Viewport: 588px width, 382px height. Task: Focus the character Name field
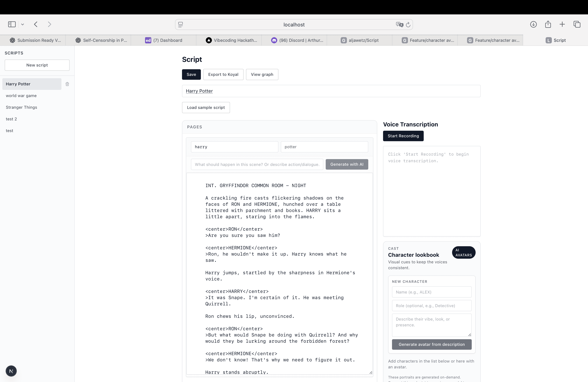tap(432, 292)
